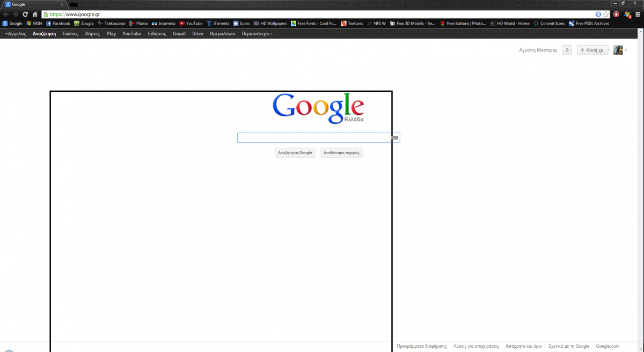Open Απόρρητο και όροι footer link

tap(523, 346)
